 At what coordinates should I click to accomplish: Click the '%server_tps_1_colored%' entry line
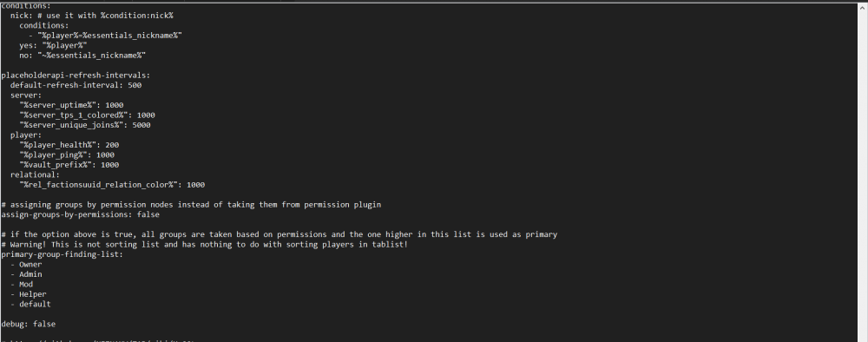[x=87, y=115]
